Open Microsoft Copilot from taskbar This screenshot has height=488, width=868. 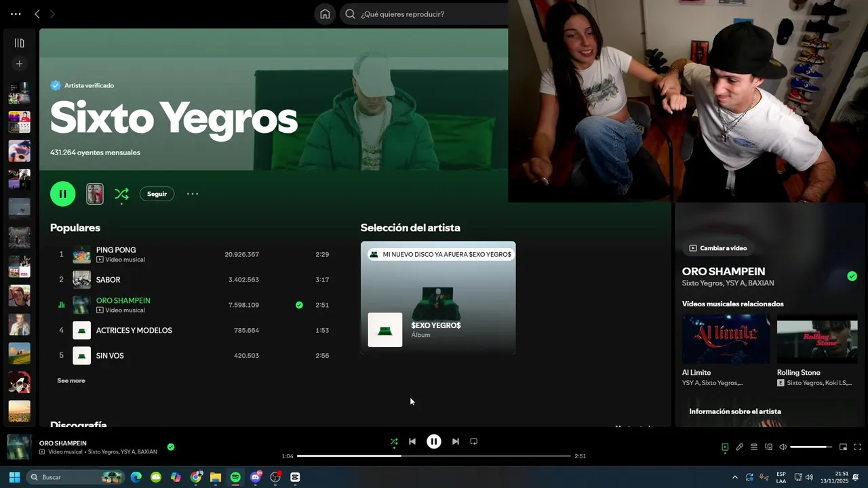point(176,477)
